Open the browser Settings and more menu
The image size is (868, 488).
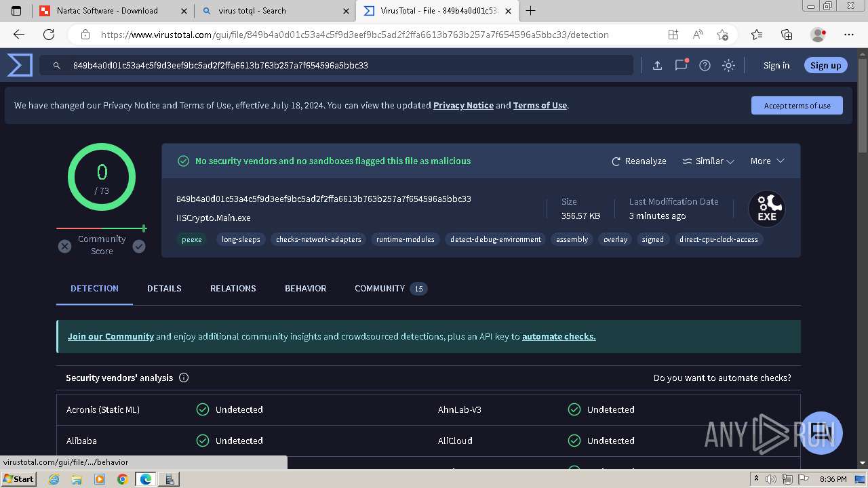point(849,35)
